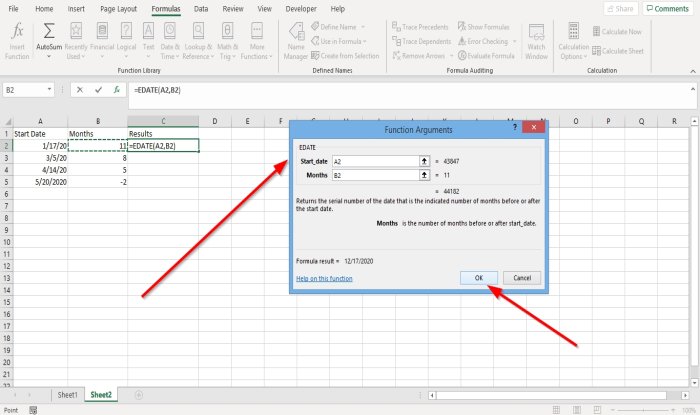The image size is (700, 415).
Task: Collapse dialog via Start_date range selector icon
Action: pyautogui.click(x=424, y=161)
